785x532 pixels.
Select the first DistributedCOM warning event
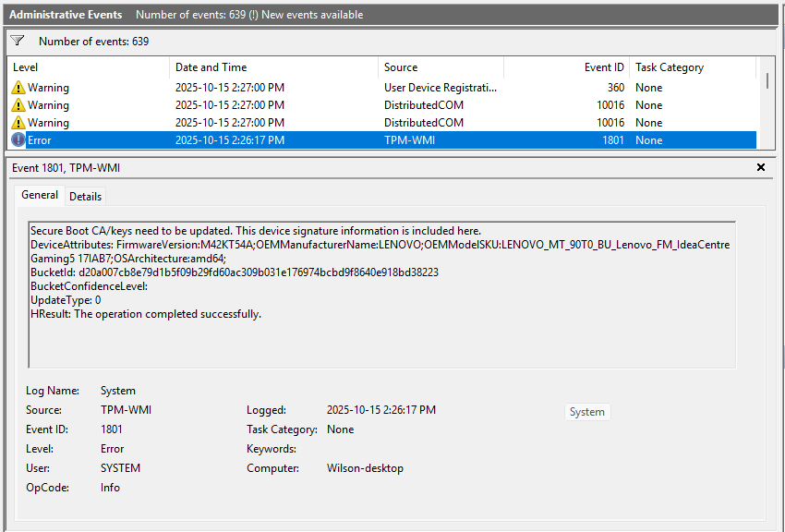277,104
